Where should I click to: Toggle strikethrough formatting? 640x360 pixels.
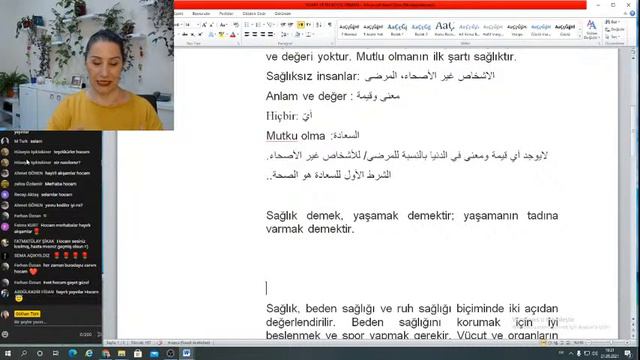tap(185, 34)
